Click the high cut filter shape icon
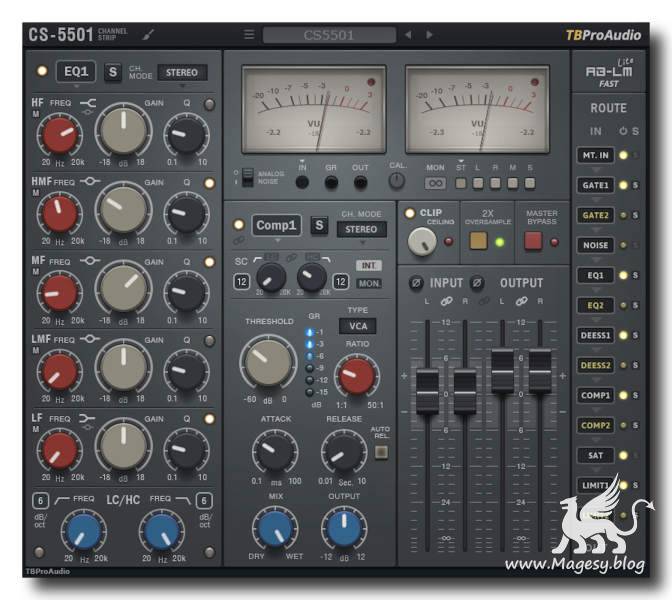The width and height of the screenshot is (672, 600). coord(183,499)
